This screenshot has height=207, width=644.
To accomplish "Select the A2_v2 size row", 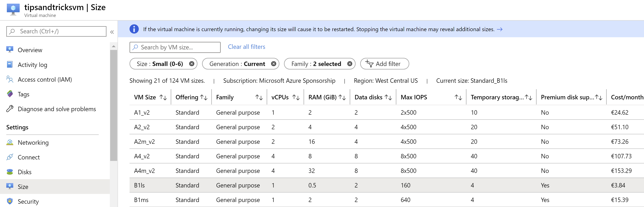I will click(x=387, y=127).
